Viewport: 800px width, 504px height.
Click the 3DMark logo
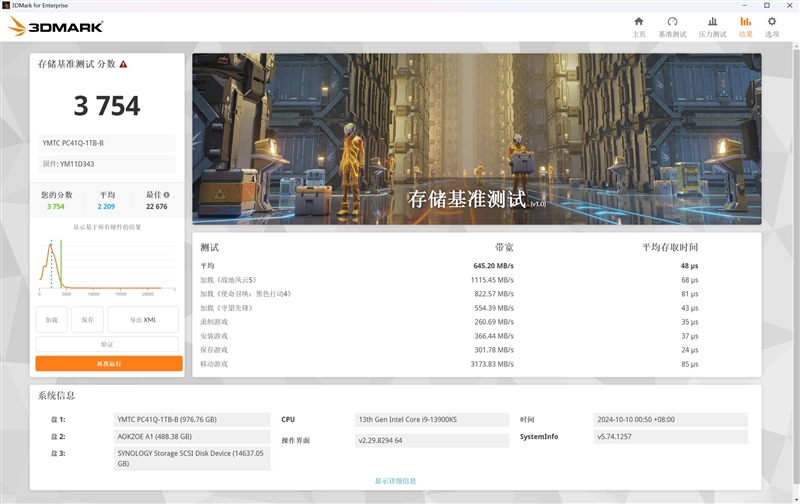coord(56,26)
